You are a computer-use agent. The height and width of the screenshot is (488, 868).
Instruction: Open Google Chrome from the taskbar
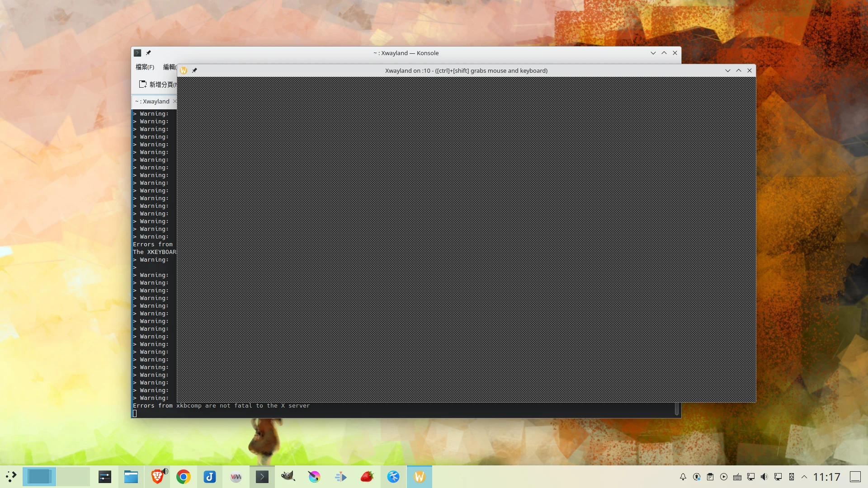coord(183,477)
